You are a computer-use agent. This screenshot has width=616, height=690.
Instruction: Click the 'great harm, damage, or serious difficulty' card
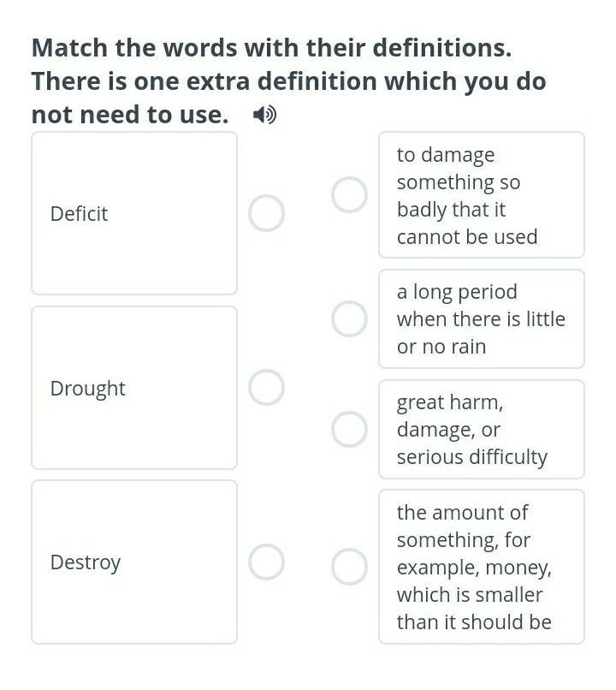[482, 430]
